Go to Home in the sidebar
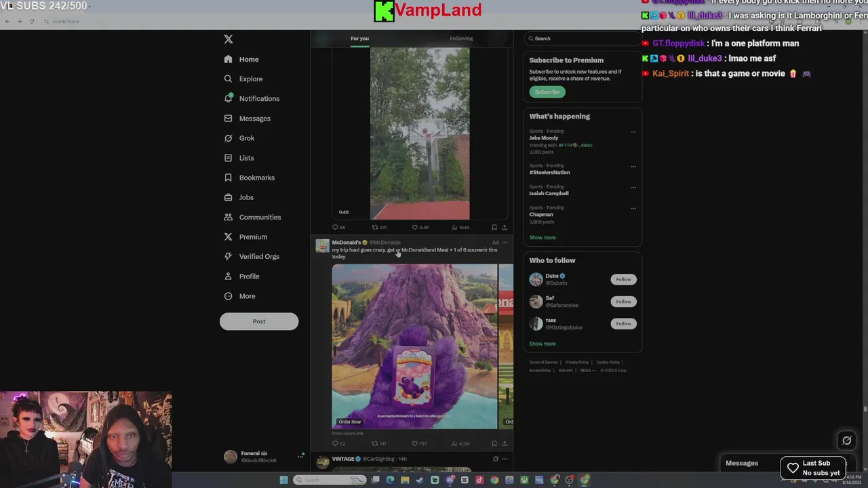This screenshot has width=868, height=488. pyautogui.click(x=241, y=59)
